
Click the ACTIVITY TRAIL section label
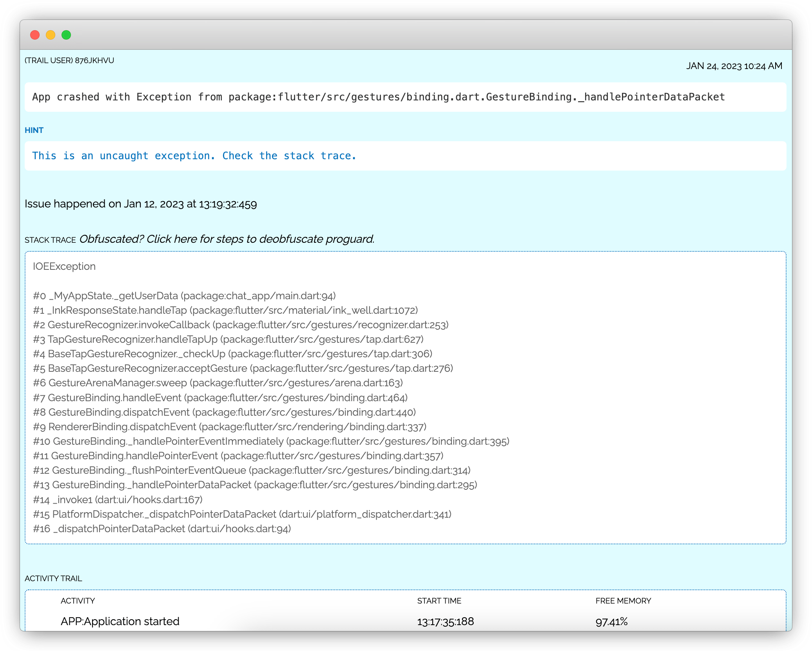click(53, 578)
